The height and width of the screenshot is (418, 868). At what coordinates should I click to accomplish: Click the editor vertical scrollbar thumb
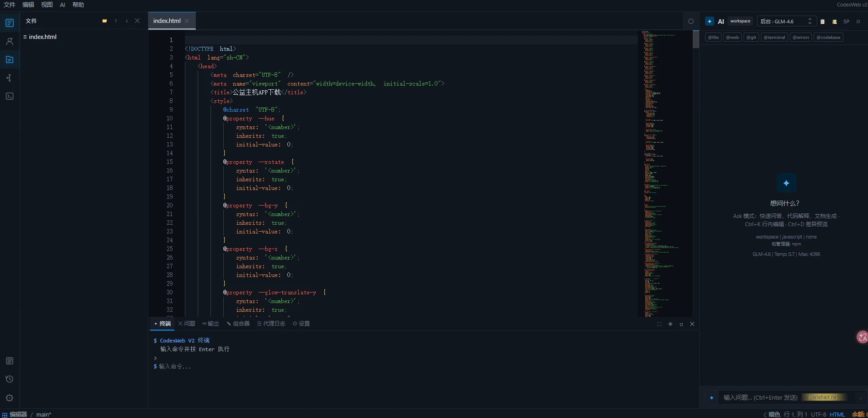click(x=696, y=39)
